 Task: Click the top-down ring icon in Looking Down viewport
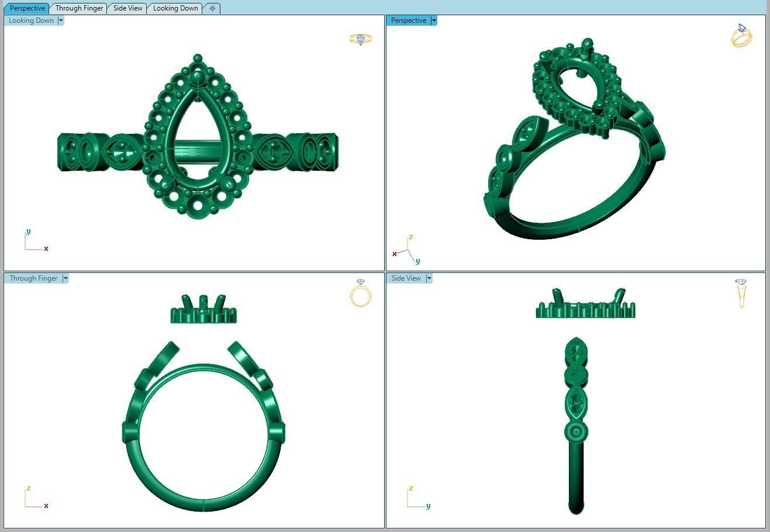[361, 39]
